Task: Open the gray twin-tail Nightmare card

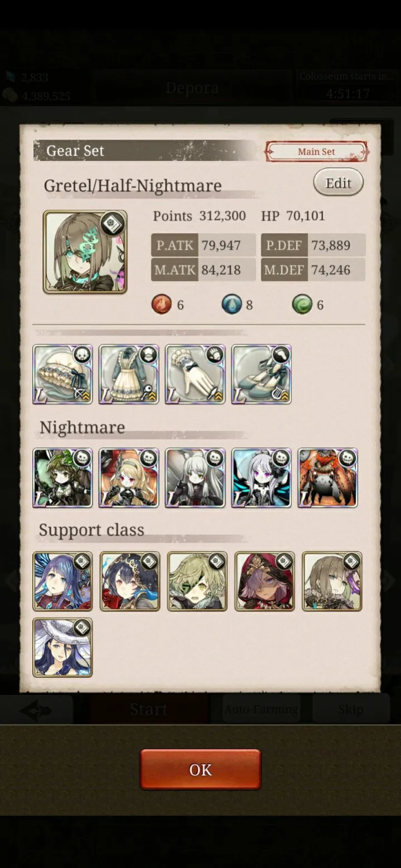Action: (x=195, y=478)
